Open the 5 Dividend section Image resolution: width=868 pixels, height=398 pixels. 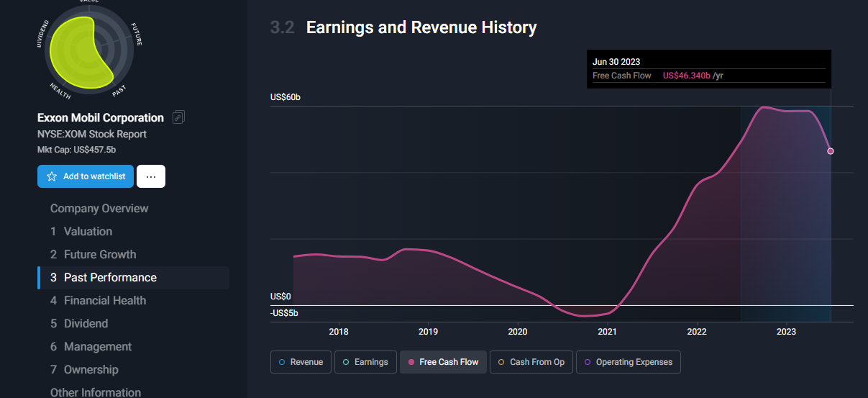point(79,324)
